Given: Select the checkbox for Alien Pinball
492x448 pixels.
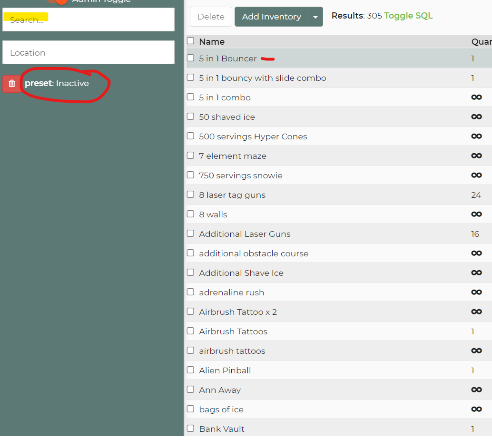Looking at the screenshot, I should tap(190, 370).
